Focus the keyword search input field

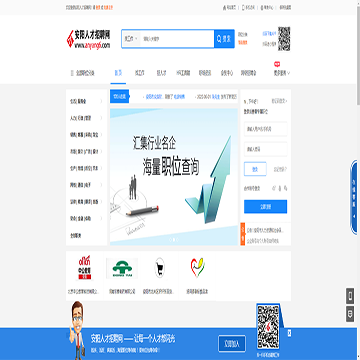pos(177,39)
